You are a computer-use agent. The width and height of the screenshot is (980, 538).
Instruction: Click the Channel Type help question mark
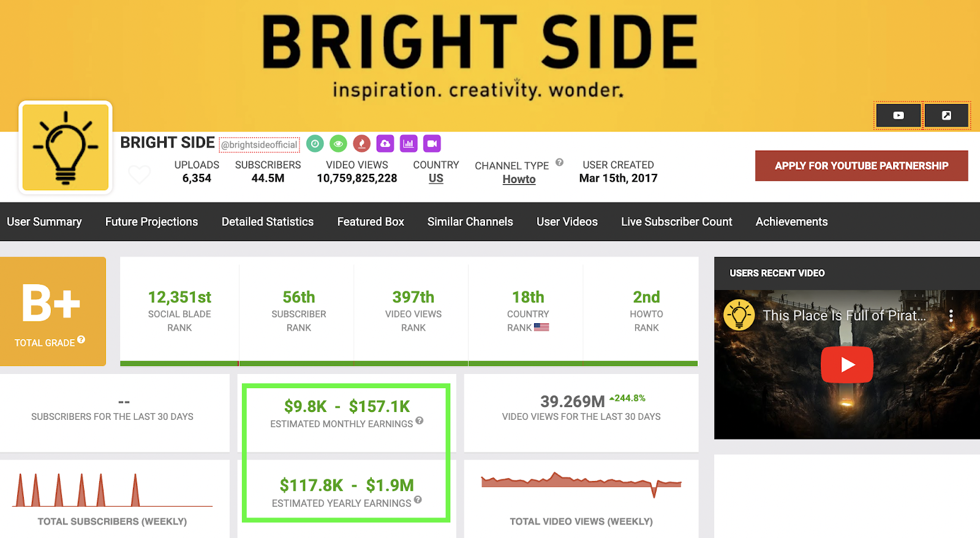click(559, 162)
